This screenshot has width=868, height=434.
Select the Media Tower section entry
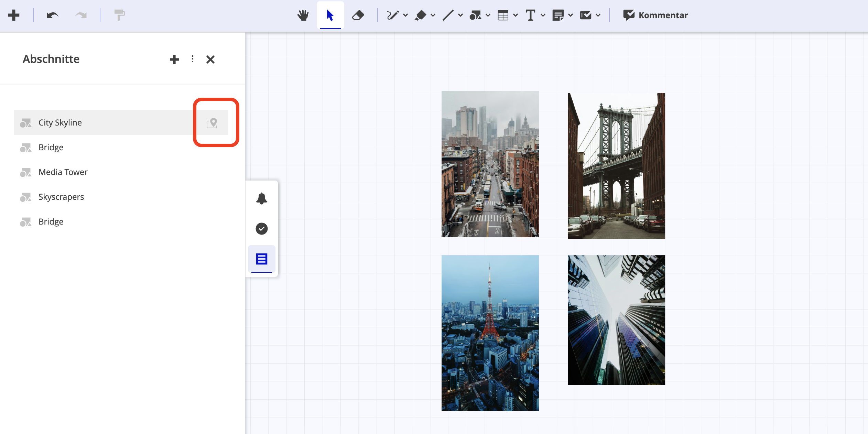click(x=63, y=172)
